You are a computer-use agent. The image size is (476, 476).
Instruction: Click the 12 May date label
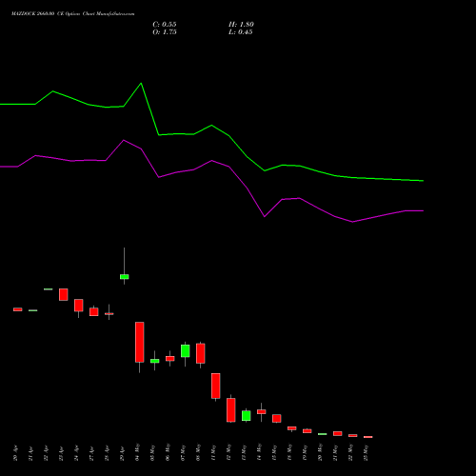pos(228,452)
